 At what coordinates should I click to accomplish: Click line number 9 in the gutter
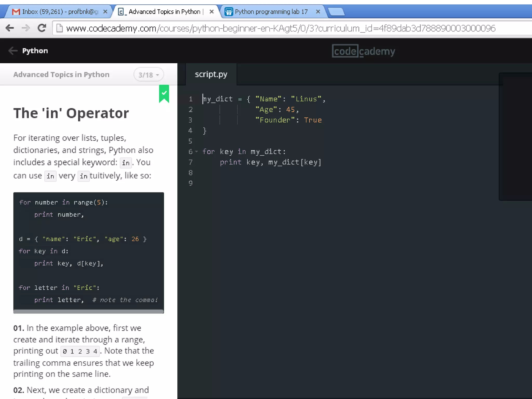click(191, 183)
